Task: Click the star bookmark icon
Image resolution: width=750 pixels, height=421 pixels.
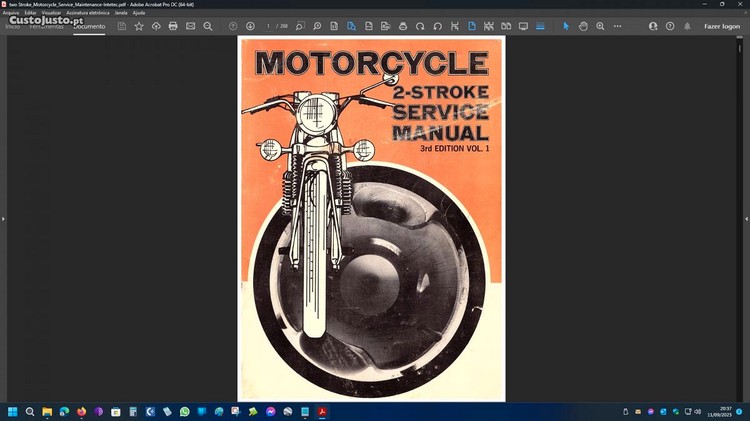Action: pyautogui.click(x=139, y=26)
